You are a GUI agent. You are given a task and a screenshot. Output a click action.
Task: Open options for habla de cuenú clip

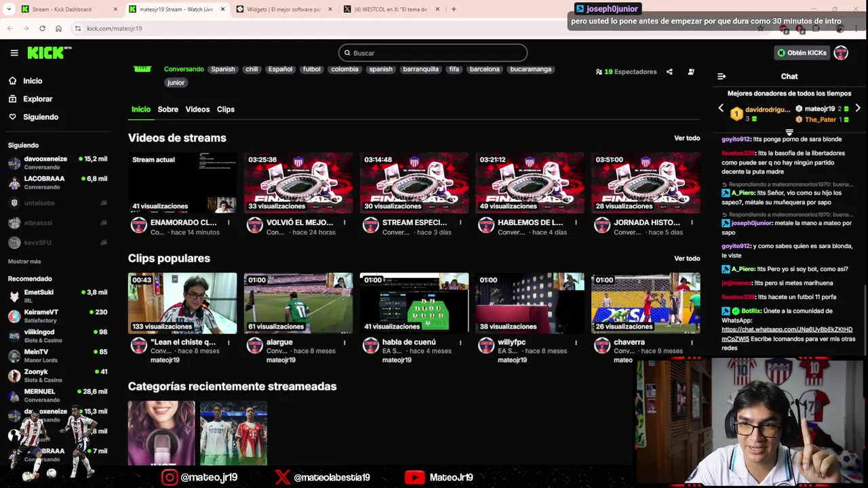tap(460, 342)
